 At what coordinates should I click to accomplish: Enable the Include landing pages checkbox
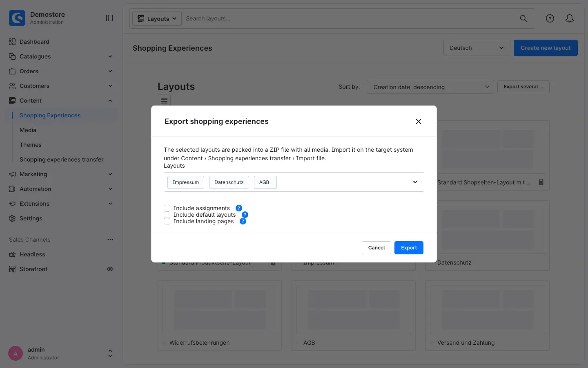(x=167, y=221)
